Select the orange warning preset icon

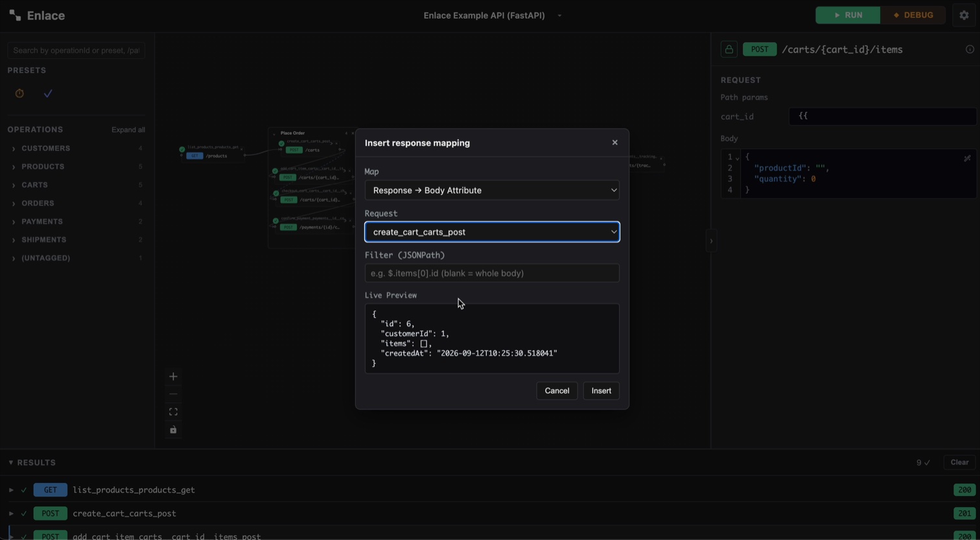pos(19,93)
